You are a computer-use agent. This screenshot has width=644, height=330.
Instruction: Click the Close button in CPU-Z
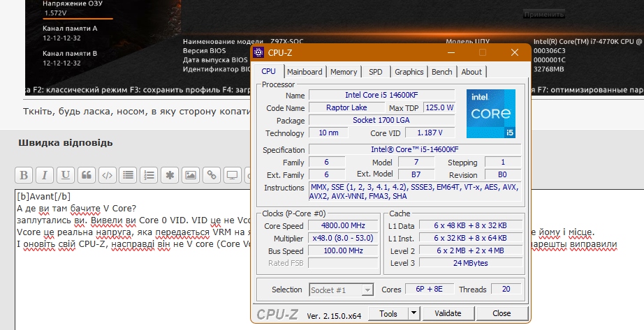tap(502, 313)
